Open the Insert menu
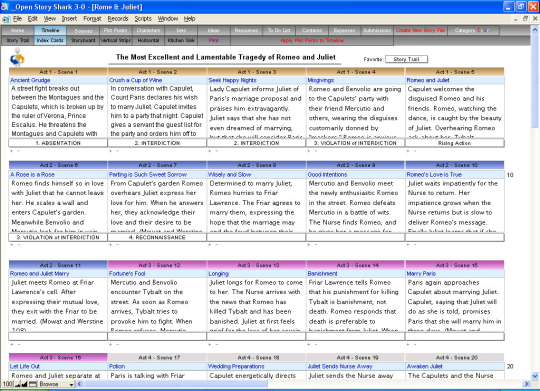This screenshot has height=391, width=540. pos(69,19)
